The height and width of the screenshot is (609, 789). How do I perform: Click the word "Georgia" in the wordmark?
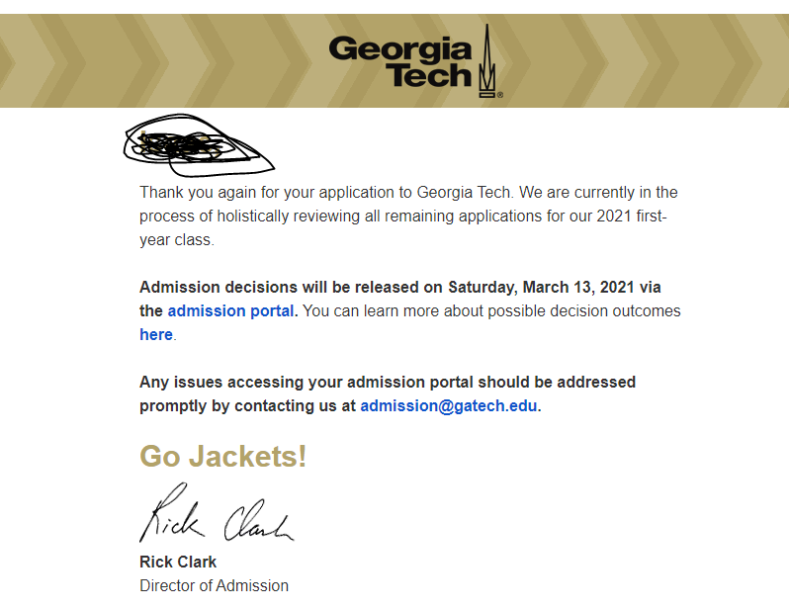[x=401, y=49]
